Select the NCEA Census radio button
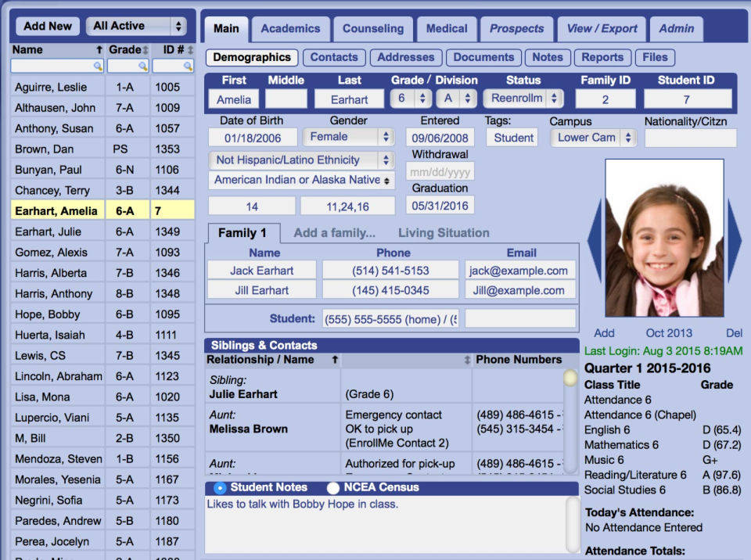Screen dimensions: 751x560 [x=333, y=487]
